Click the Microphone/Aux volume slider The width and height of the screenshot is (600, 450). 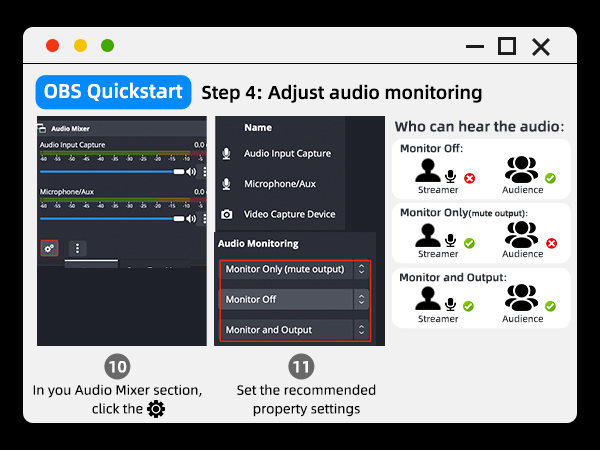pyautogui.click(x=110, y=217)
